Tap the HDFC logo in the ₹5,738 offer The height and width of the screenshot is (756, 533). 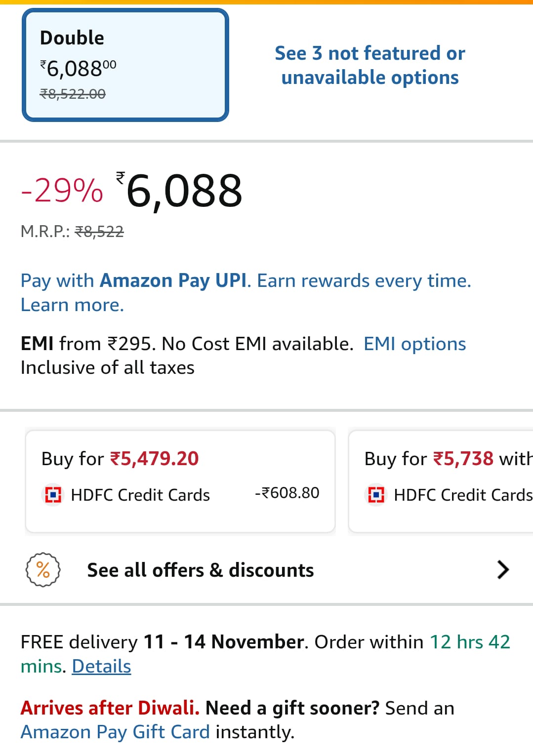tap(376, 494)
